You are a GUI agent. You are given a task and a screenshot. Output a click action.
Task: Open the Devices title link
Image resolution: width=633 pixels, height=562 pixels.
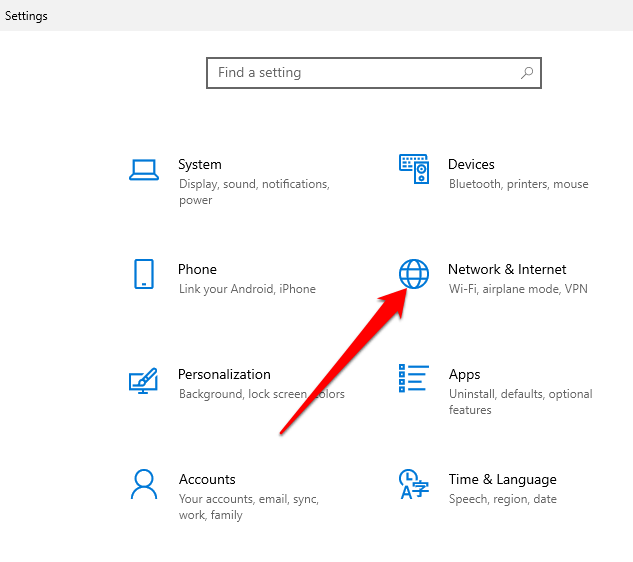pos(471,164)
